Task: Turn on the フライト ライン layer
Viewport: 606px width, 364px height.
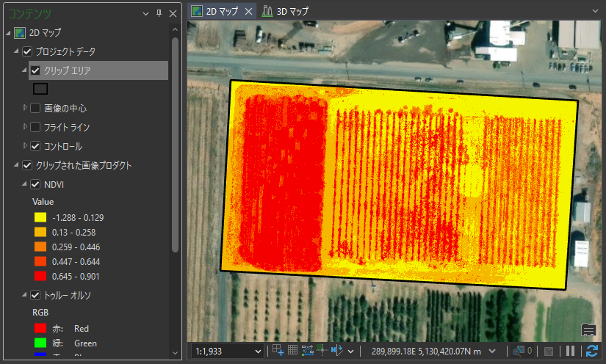Action: [x=35, y=128]
